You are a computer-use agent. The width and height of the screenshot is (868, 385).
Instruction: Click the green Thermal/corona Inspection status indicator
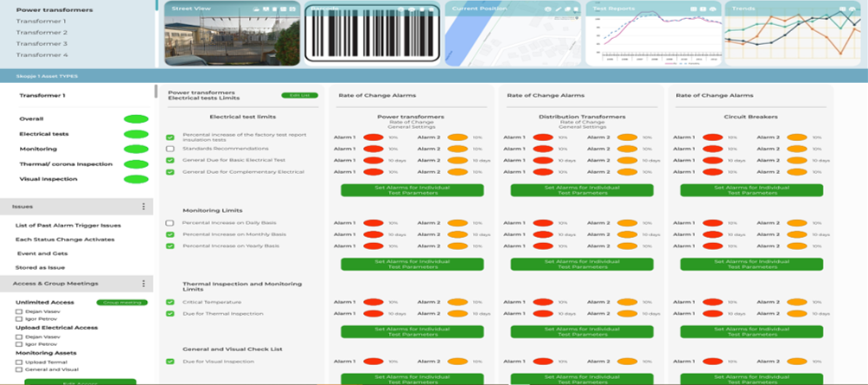pos(136,164)
